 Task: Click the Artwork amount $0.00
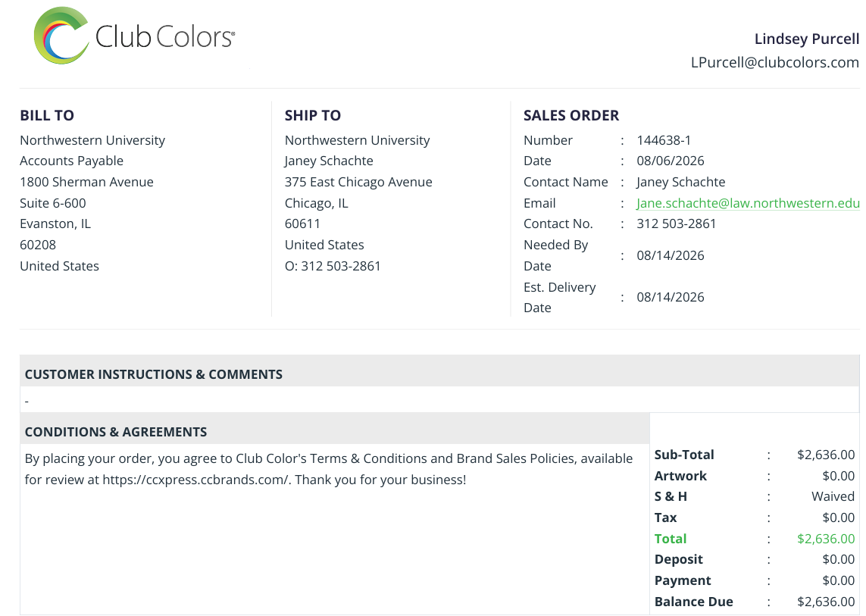pyautogui.click(x=839, y=476)
